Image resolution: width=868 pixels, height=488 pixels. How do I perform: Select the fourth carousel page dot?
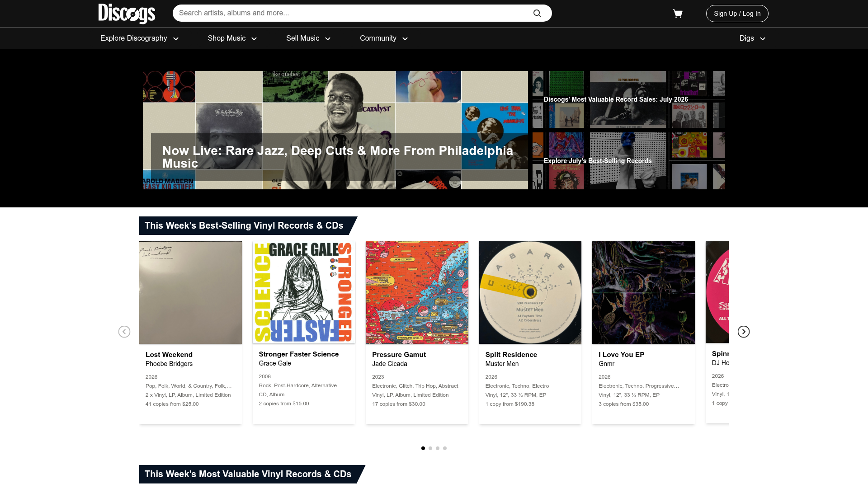point(445,448)
